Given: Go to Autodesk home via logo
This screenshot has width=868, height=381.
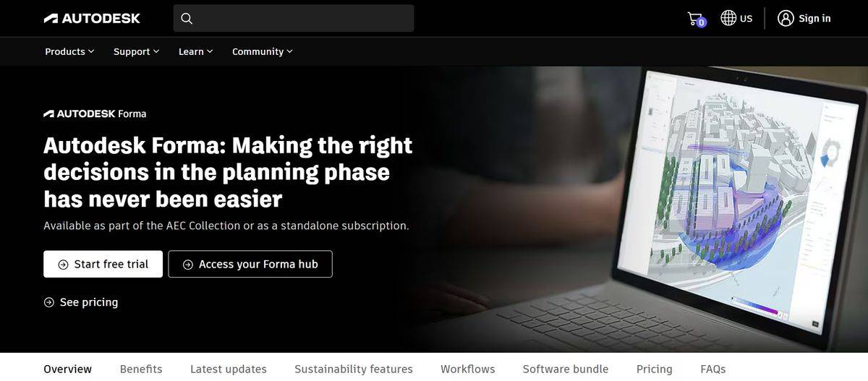Looking at the screenshot, I should pos(92,18).
